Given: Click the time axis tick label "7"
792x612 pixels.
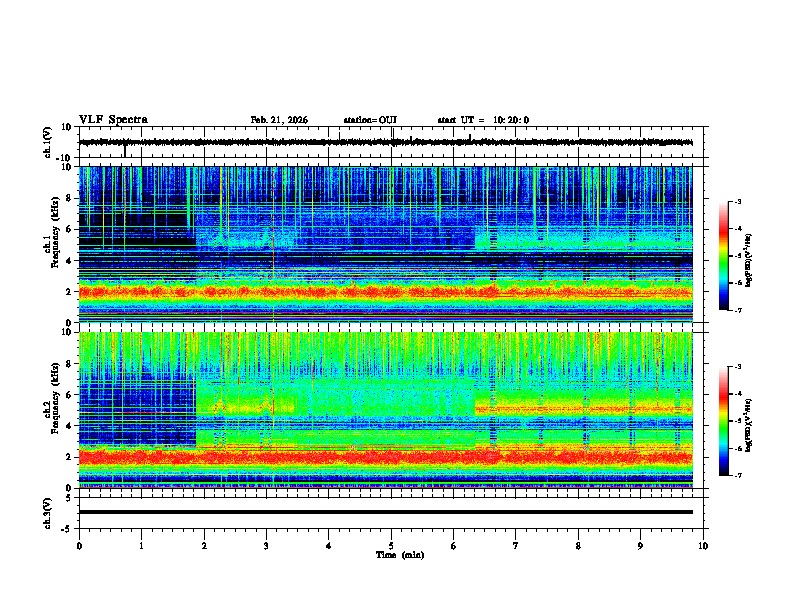Looking at the screenshot, I should (x=516, y=546).
